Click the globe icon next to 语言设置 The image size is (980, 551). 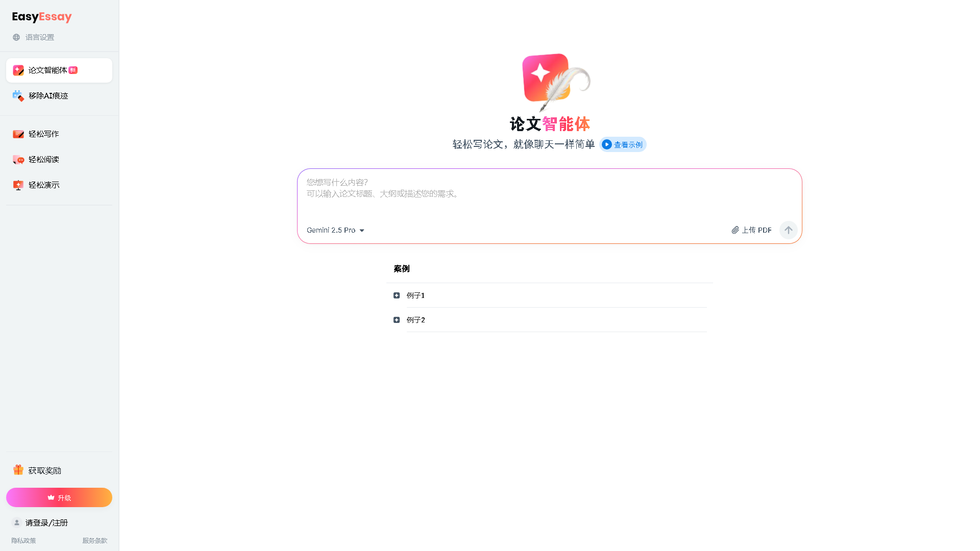pyautogui.click(x=15, y=37)
